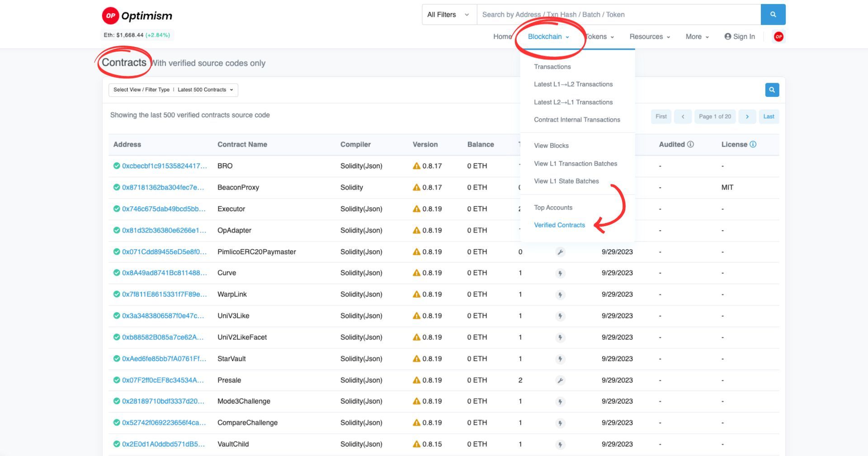Open contract address 0x87181362ba304fec7e…
This screenshot has width=868, height=456.
(163, 187)
